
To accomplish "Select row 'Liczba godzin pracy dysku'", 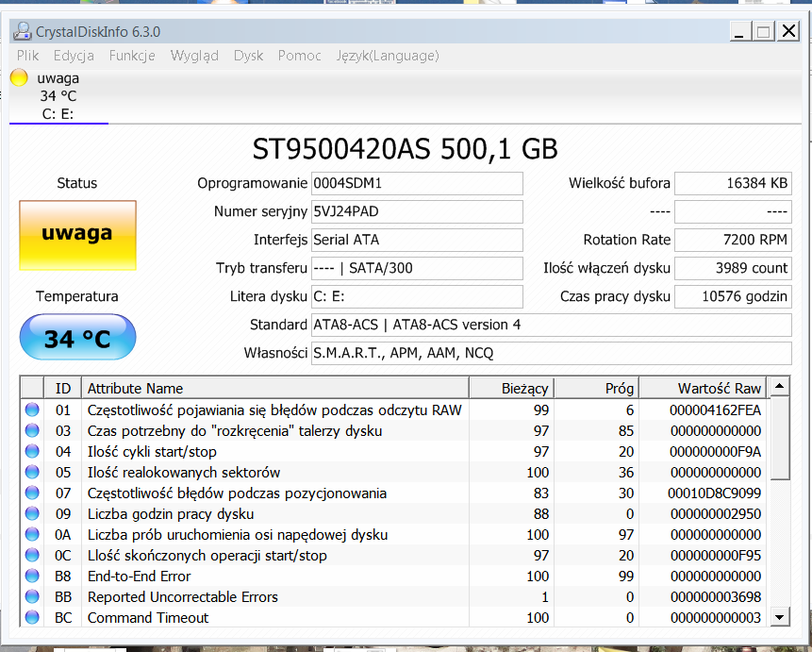I will click(x=395, y=513).
